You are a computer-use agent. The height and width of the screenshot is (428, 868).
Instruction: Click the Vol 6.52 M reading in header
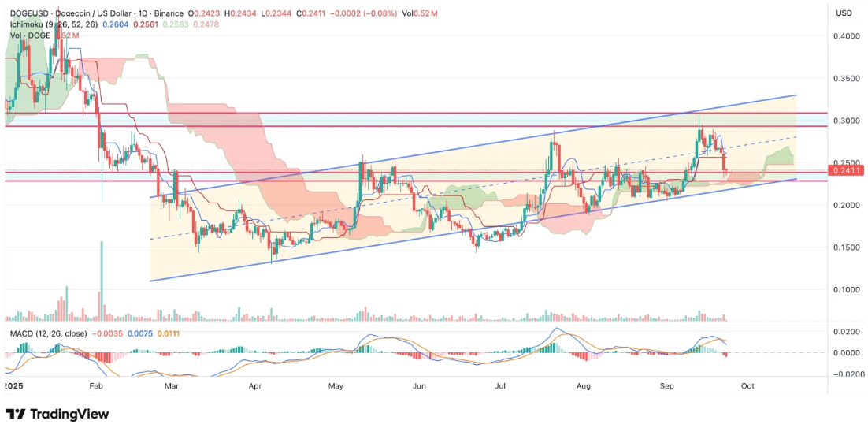(419, 13)
